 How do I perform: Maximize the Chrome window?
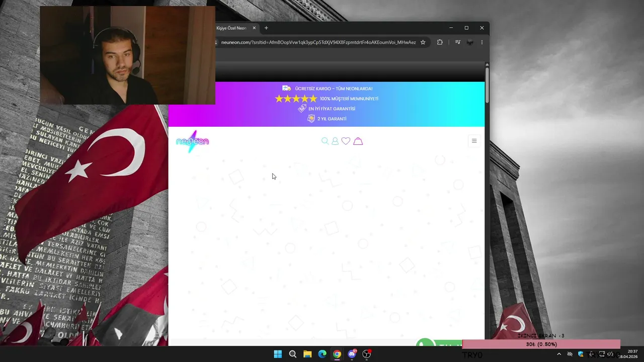point(466,28)
